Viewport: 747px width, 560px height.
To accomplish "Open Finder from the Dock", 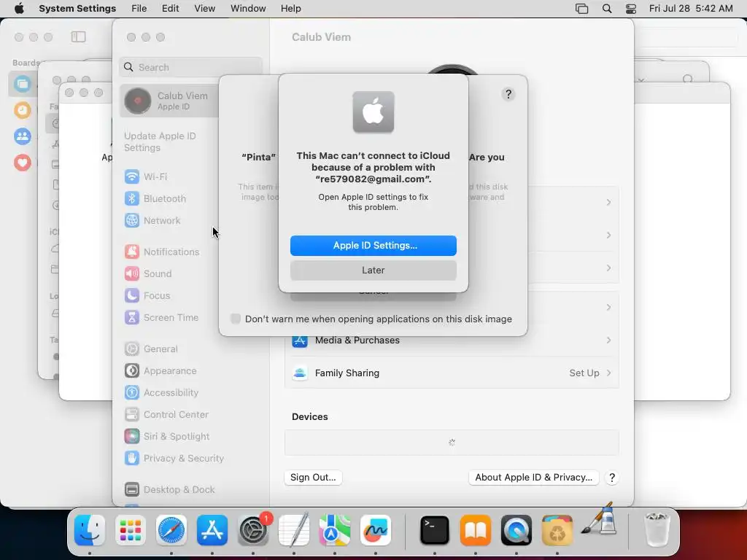I will click(x=90, y=530).
